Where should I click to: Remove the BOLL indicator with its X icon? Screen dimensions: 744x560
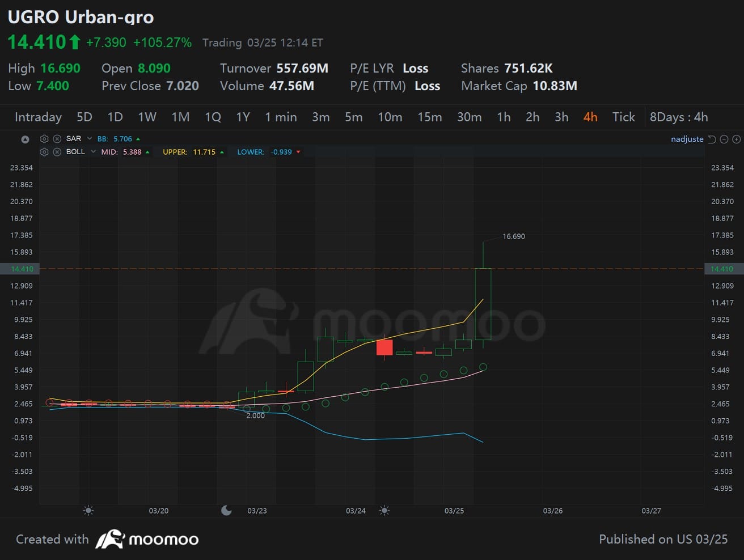57,152
